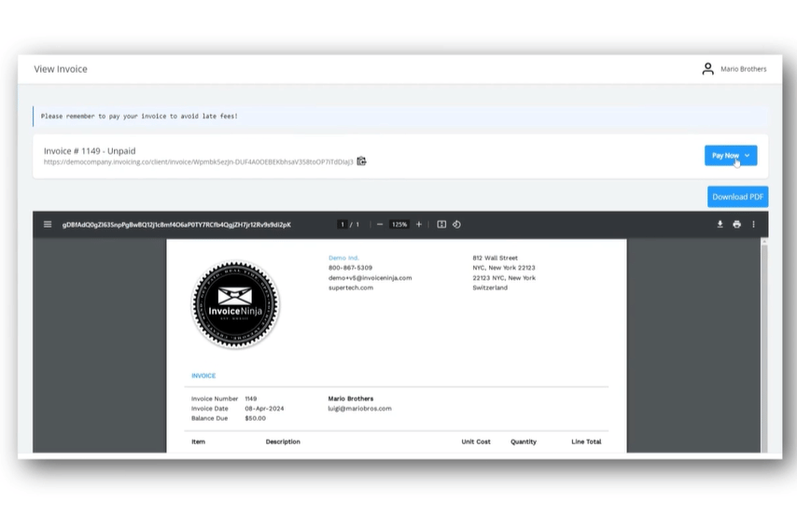Click the Unit Cost column header
Image resolution: width=797 pixels, height=532 pixels.
476,441
